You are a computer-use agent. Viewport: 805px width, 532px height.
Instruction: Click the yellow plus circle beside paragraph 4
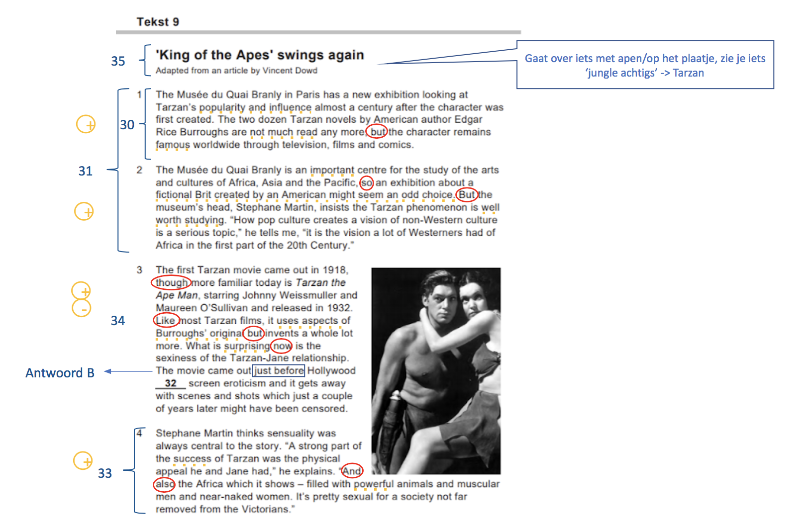coord(83,461)
